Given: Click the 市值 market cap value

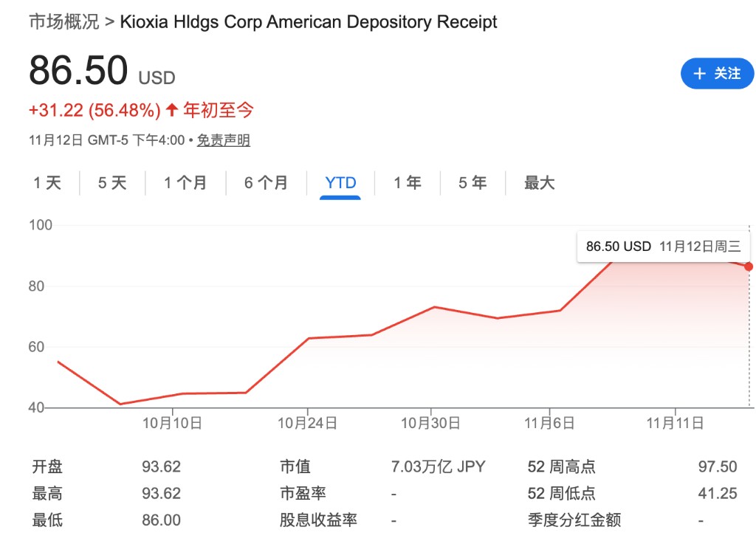Looking at the screenshot, I should (438, 467).
